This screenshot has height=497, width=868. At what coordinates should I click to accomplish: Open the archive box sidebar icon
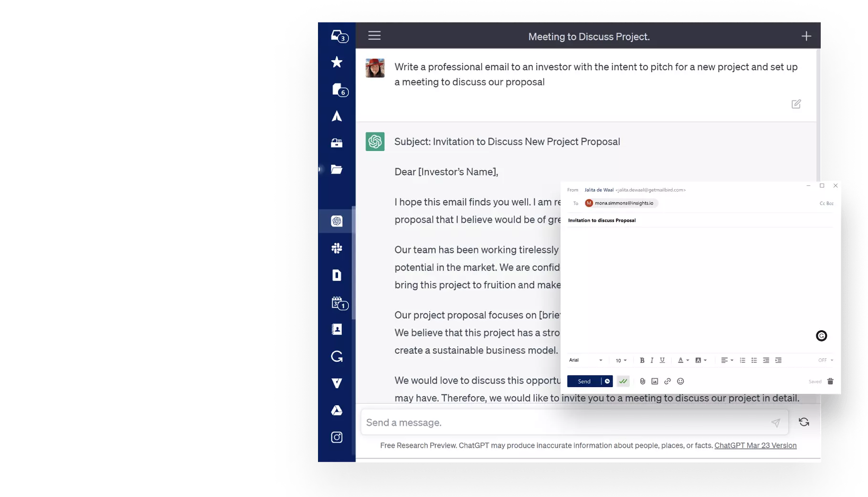click(x=337, y=143)
